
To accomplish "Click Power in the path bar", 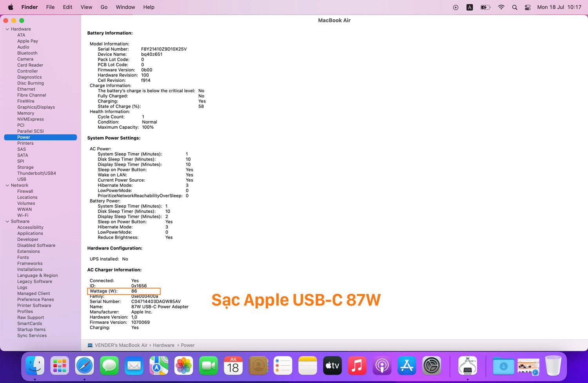I will 188,345.
